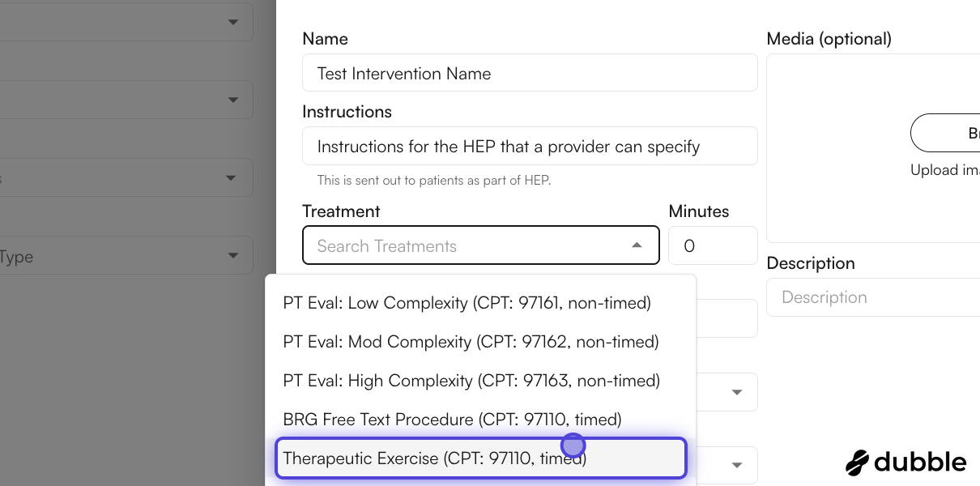Click the dubble logo icon
980x486 pixels.
(x=856, y=462)
